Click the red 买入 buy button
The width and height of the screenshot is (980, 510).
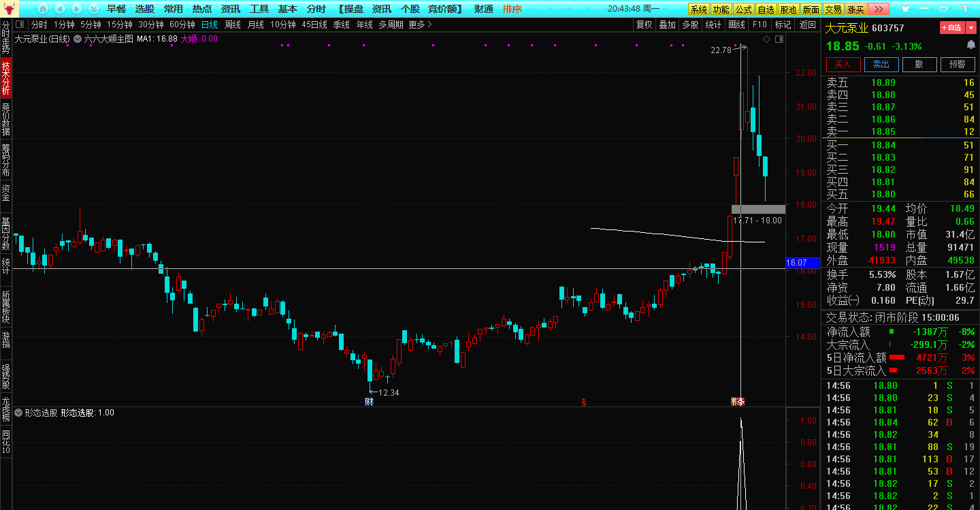click(x=843, y=64)
